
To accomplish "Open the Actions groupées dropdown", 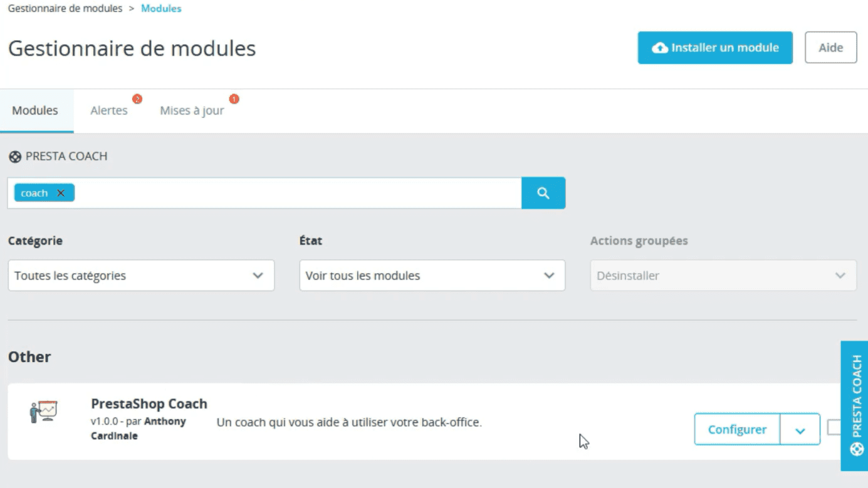I will coord(723,276).
